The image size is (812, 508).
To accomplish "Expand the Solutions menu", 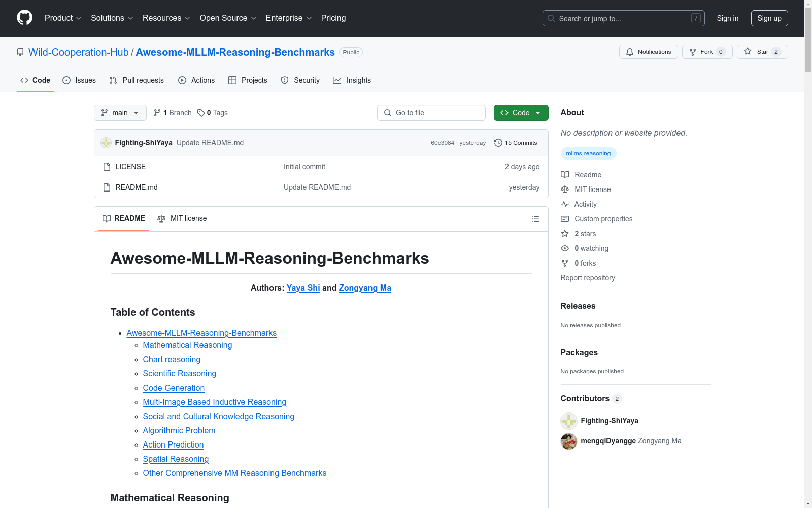I will point(112,18).
